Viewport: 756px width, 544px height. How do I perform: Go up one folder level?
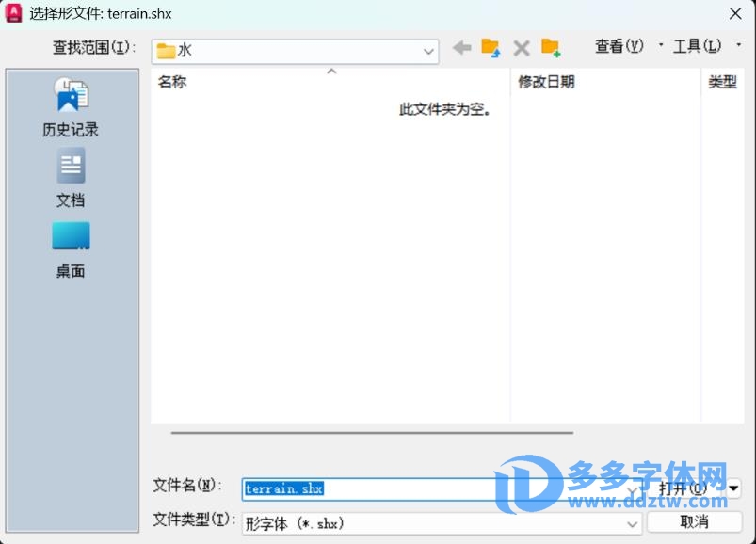pyautogui.click(x=491, y=48)
